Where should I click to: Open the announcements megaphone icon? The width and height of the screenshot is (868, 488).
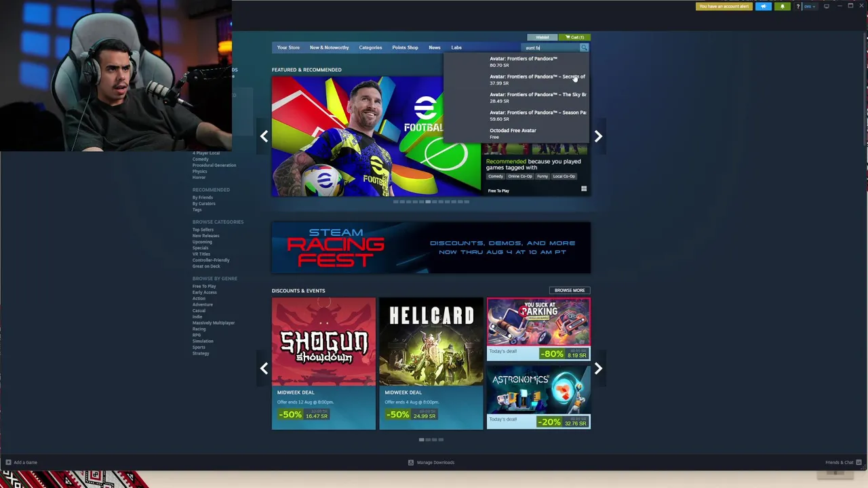point(764,6)
